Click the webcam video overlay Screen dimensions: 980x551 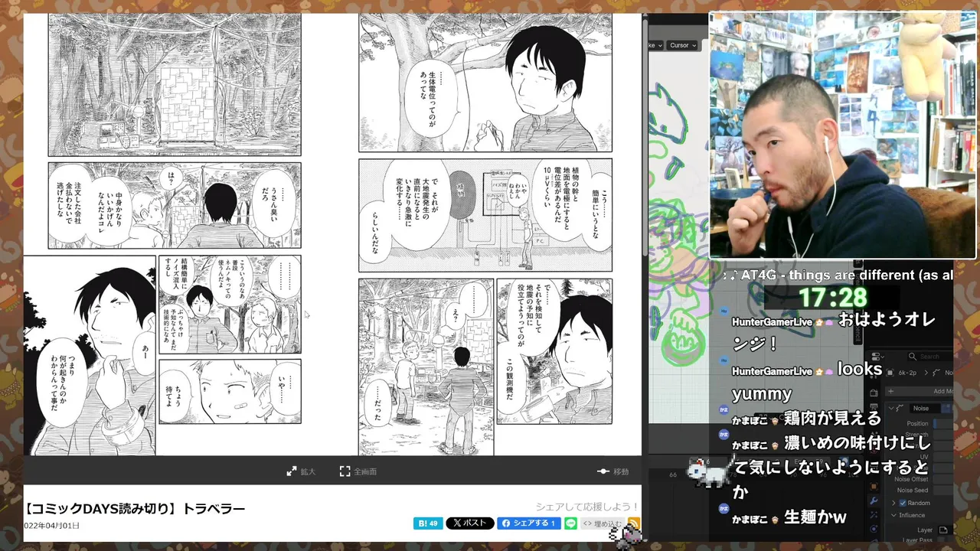pos(842,135)
